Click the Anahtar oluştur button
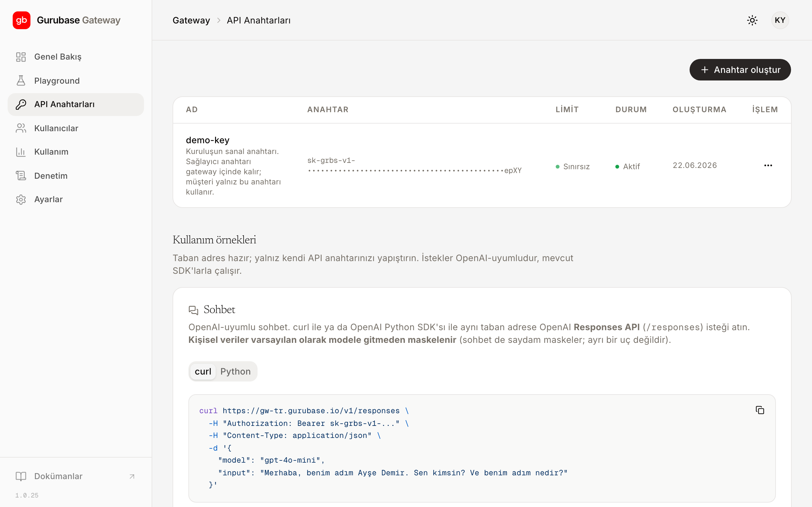The height and width of the screenshot is (507, 812). 740,70
